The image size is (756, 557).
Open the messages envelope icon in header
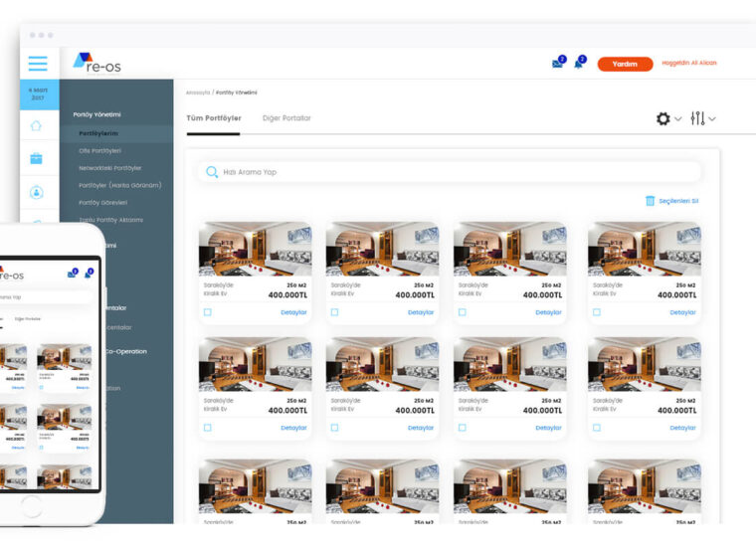[558, 64]
